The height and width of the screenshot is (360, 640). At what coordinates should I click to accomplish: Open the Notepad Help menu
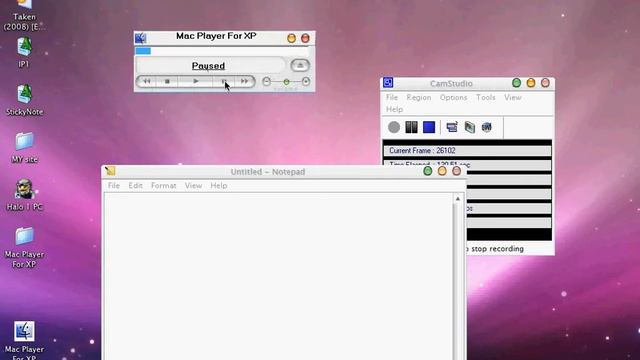pyautogui.click(x=219, y=186)
